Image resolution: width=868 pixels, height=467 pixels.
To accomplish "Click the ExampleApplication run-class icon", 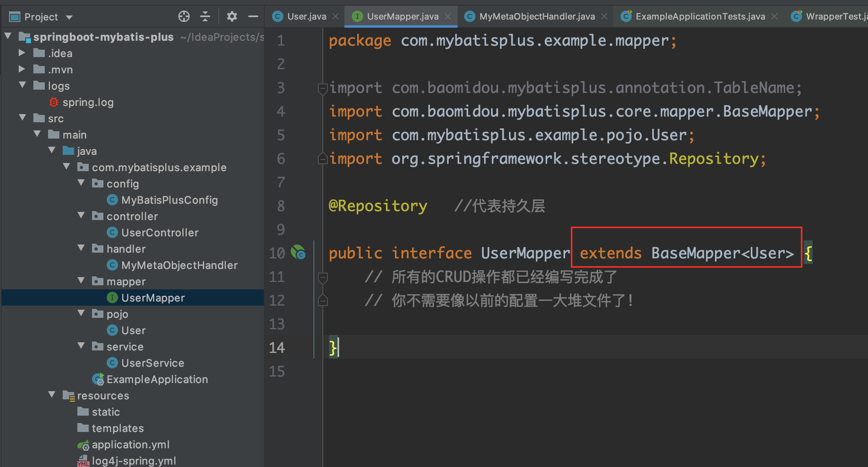I will pyautogui.click(x=98, y=379).
